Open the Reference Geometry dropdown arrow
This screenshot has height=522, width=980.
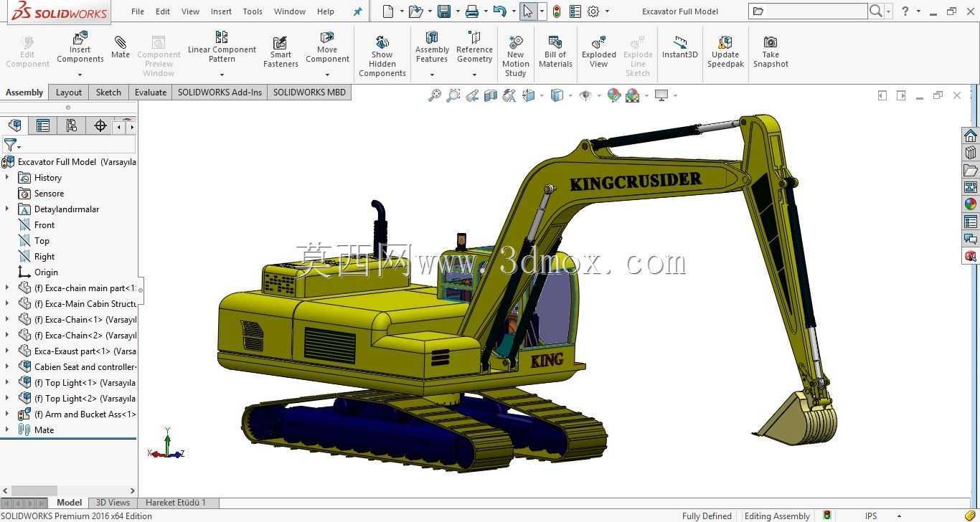click(474, 75)
